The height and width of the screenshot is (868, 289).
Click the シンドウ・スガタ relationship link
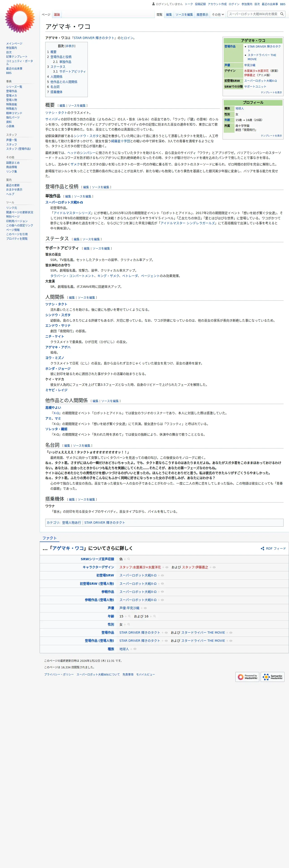click(58, 315)
